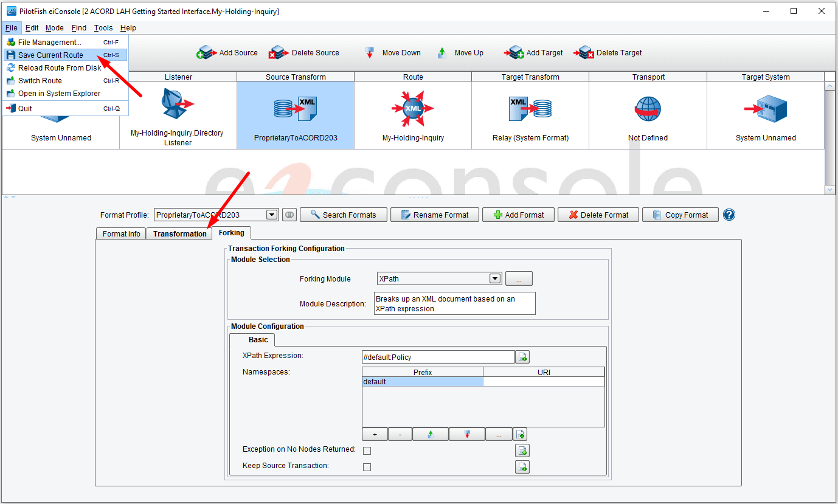Select the default prefix cell in Namespaces
The image size is (838, 504).
coord(423,382)
